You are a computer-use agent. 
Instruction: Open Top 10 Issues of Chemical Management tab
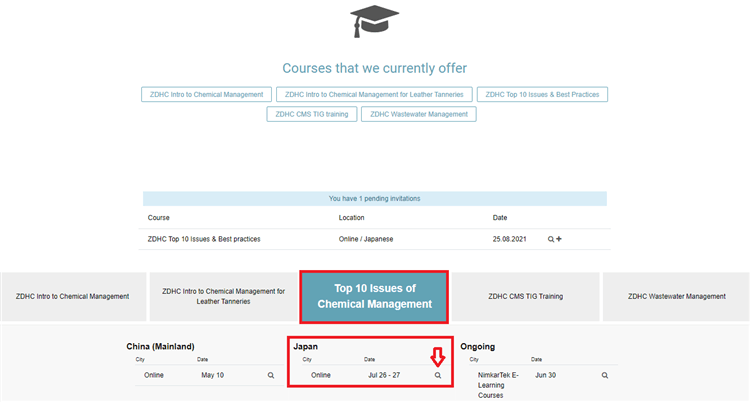click(x=375, y=297)
